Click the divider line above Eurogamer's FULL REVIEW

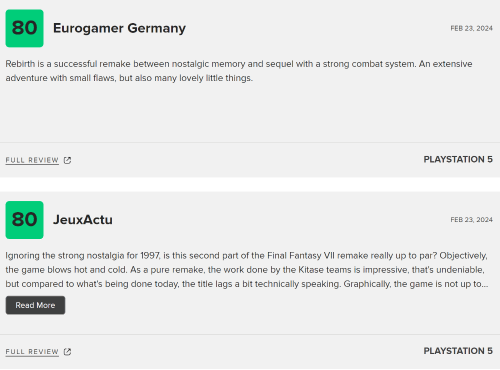(x=250, y=143)
